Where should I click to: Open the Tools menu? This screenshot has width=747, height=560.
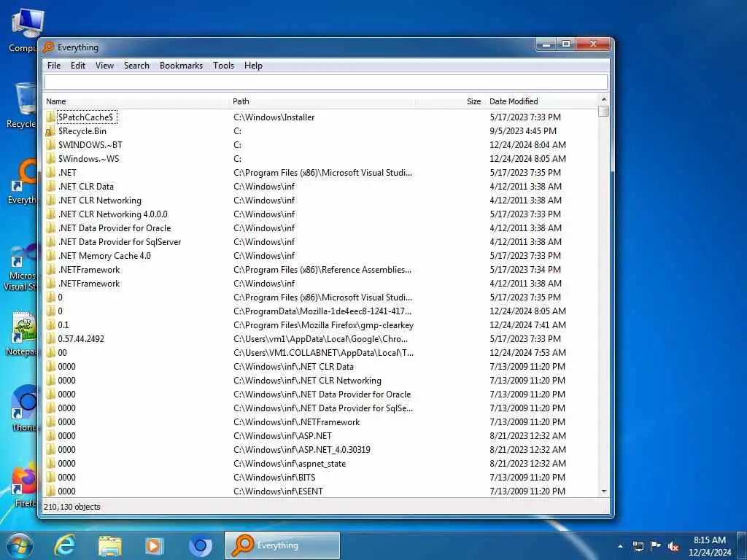[x=223, y=66]
